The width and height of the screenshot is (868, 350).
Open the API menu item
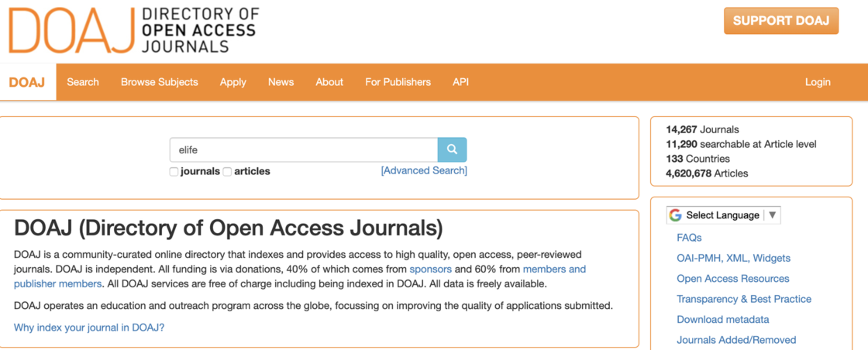pyautogui.click(x=460, y=82)
